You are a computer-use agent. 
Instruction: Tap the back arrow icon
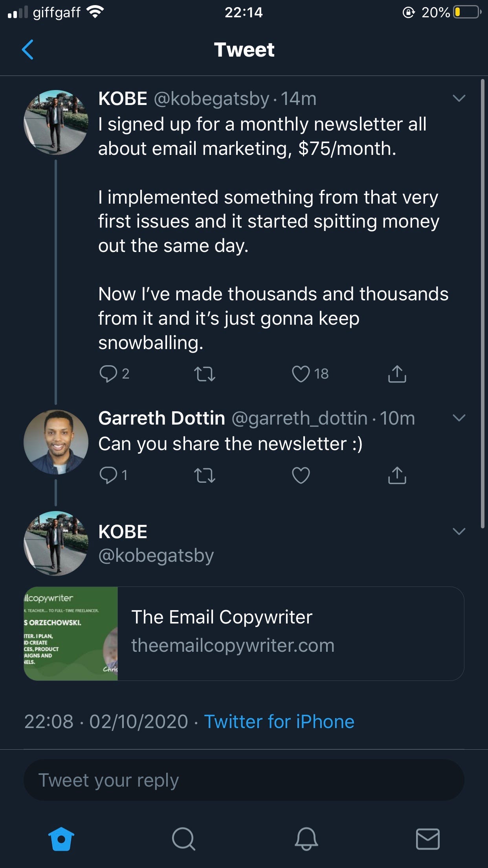(x=28, y=50)
